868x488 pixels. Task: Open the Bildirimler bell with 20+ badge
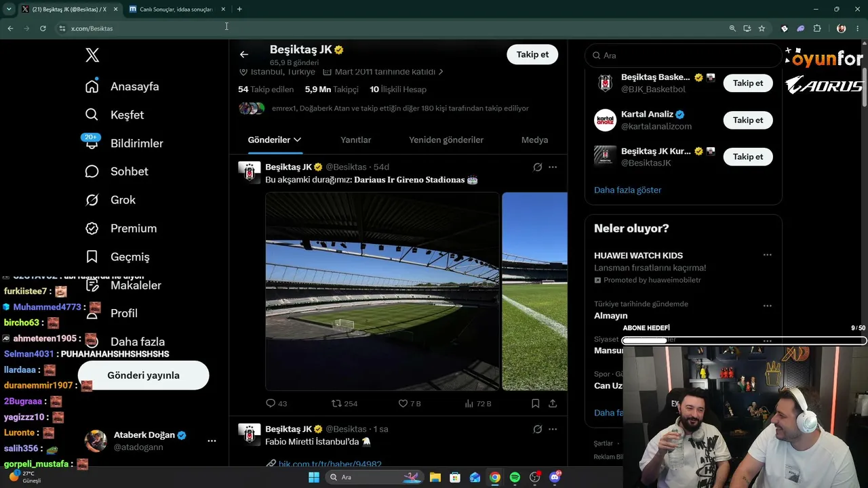[x=92, y=142]
